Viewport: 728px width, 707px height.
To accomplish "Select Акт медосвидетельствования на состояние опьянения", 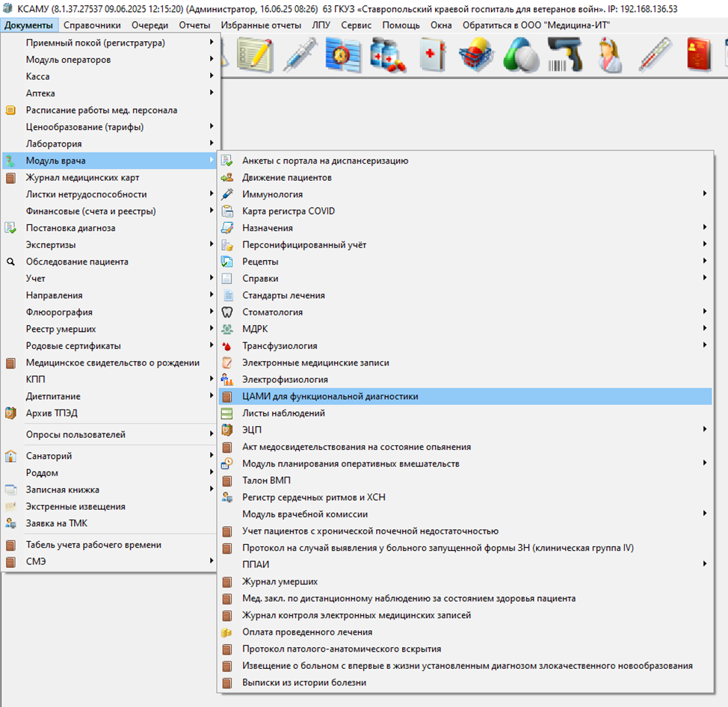I will [465, 447].
